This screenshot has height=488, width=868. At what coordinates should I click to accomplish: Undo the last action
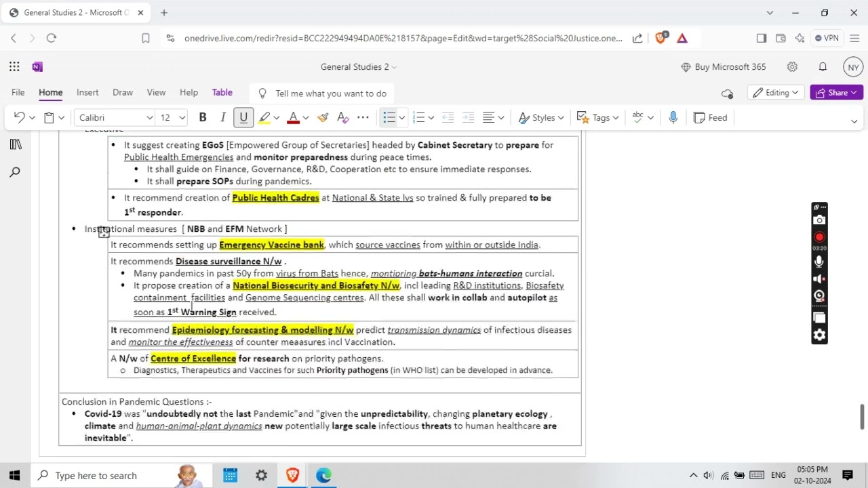click(x=19, y=117)
